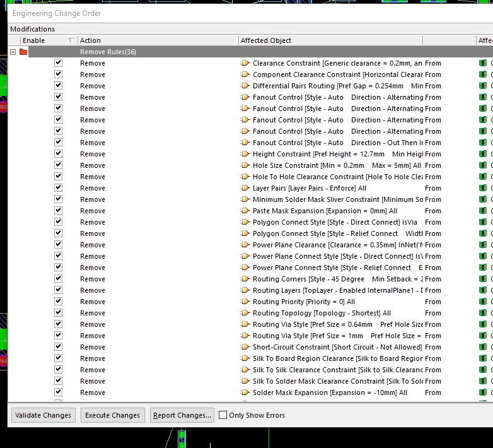The width and height of the screenshot is (493, 448).
Task: Open the Enable column sort dropdown arrow
Action: 71,40
